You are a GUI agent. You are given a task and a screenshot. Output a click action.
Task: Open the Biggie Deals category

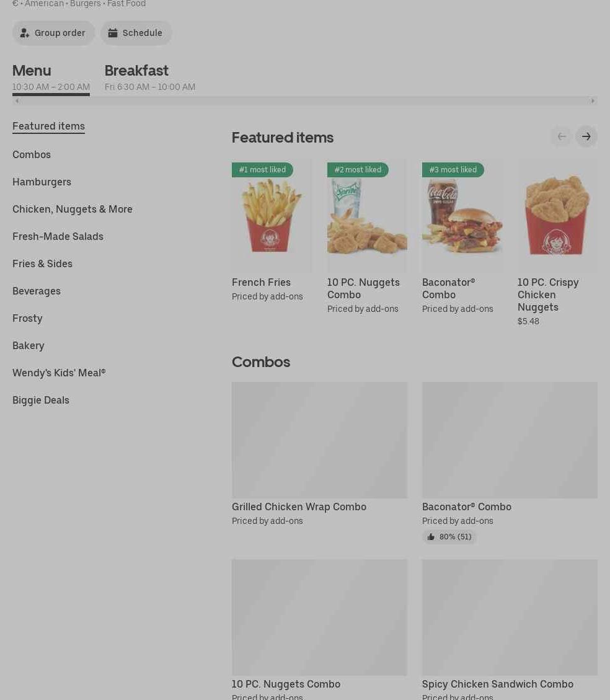[x=41, y=400]
